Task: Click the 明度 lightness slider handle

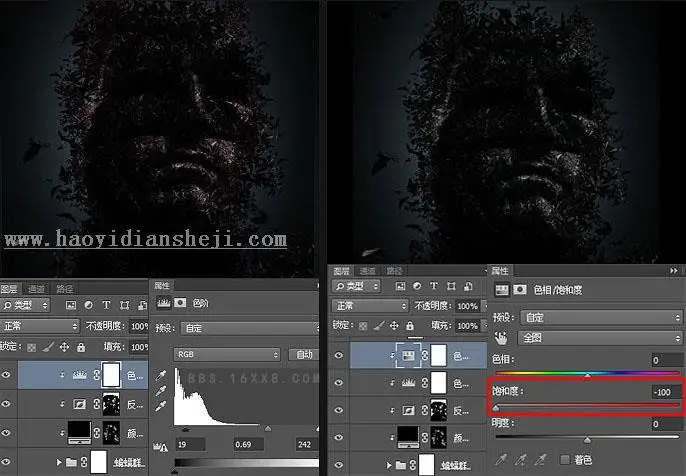Action: pyautogui.click(x=588, y=440)
